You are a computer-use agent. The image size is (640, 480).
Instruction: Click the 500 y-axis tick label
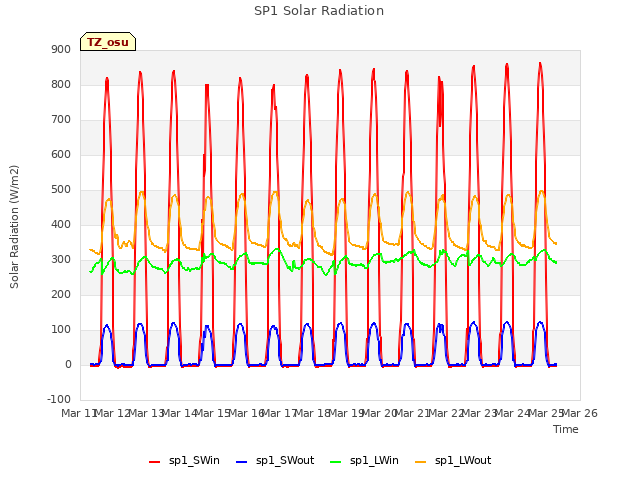pos(61,189)
